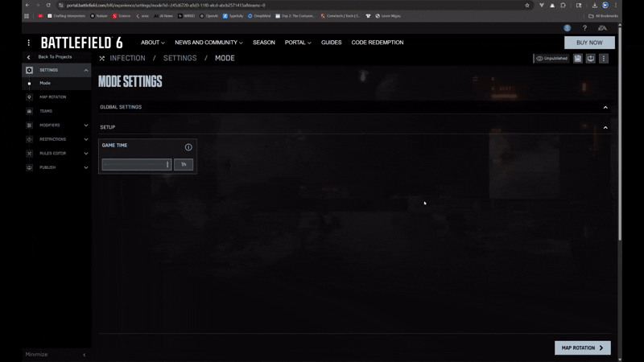Image resolution: width=644 pixels, height=362 pixels.
Task: Click the back arrow beside Back To Projects
Action: click(28, 57)
